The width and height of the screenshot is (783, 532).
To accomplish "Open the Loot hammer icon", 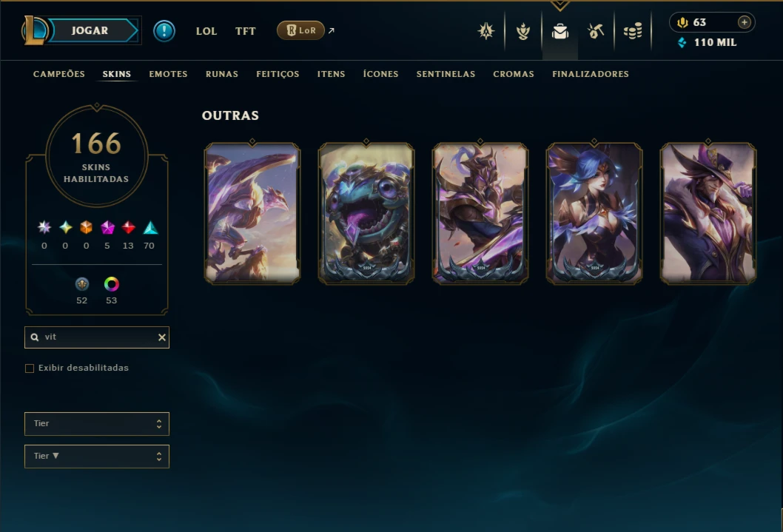I will point(596,31).
